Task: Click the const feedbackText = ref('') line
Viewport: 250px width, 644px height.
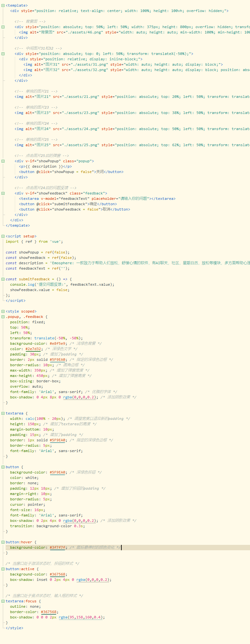Action: click(x=38, y=268)
